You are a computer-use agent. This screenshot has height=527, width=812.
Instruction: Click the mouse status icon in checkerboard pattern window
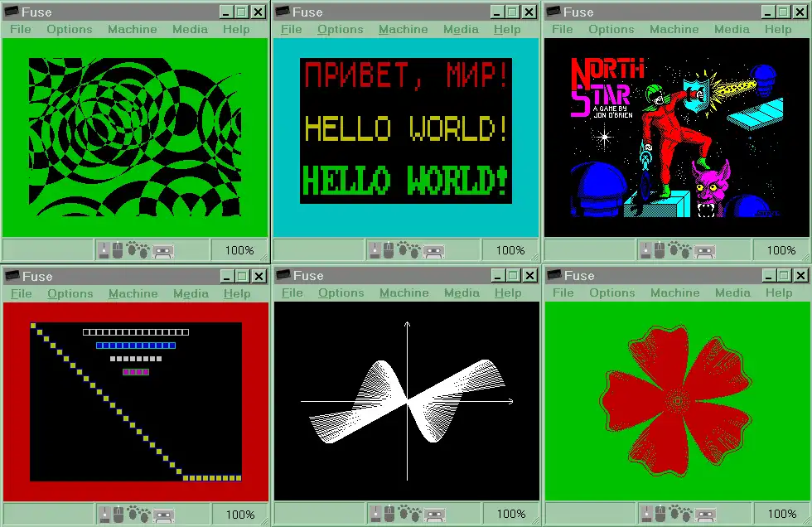click(x=118, y=250)
